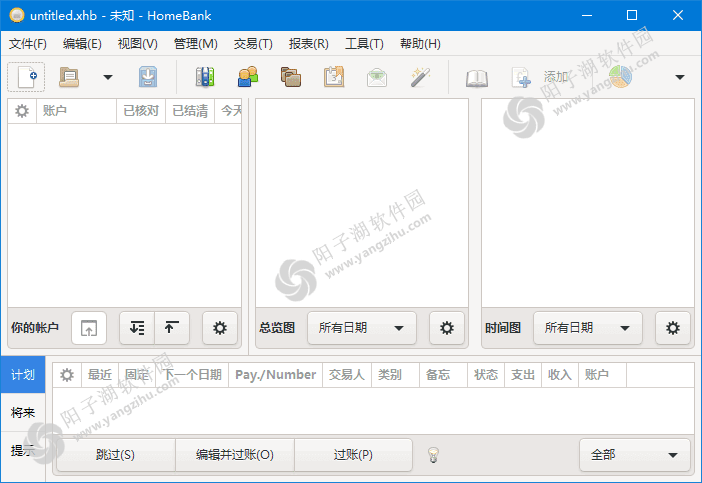Open the 文件(F) menu
The image size is (702, 483).
28,44
